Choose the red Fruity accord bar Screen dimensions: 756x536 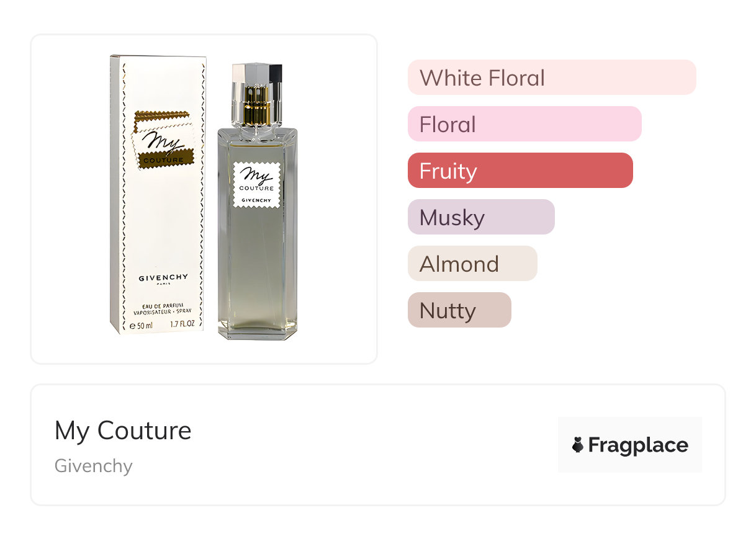(x=520, y=171)
